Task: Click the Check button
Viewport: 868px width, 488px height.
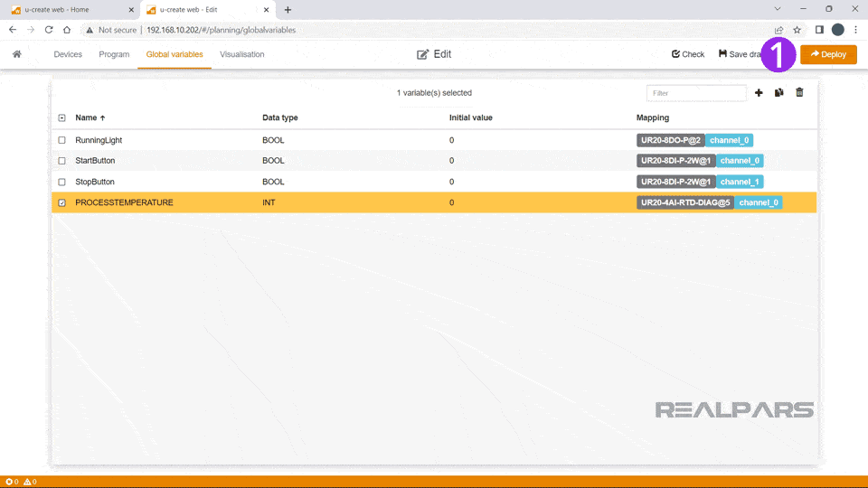Action: point(688,54)
